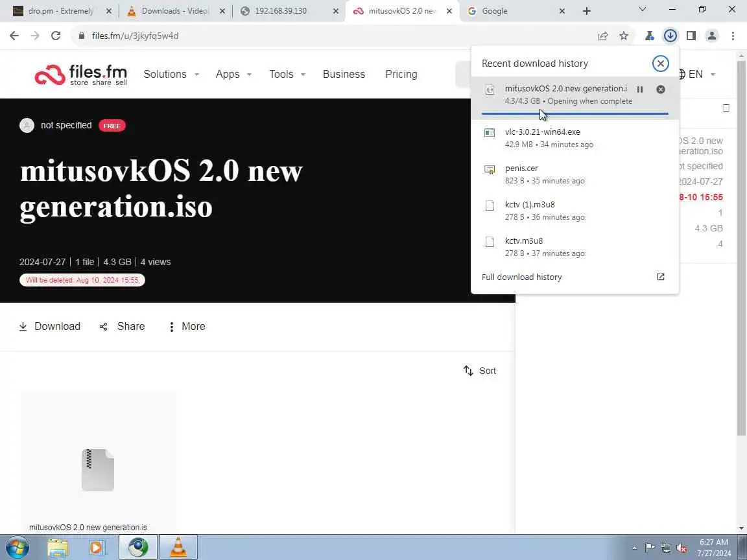Open the mitusovkOS iso file thumbnail
Screen dimensions: 747x560
pyautogui.click(x=98, y=470)
